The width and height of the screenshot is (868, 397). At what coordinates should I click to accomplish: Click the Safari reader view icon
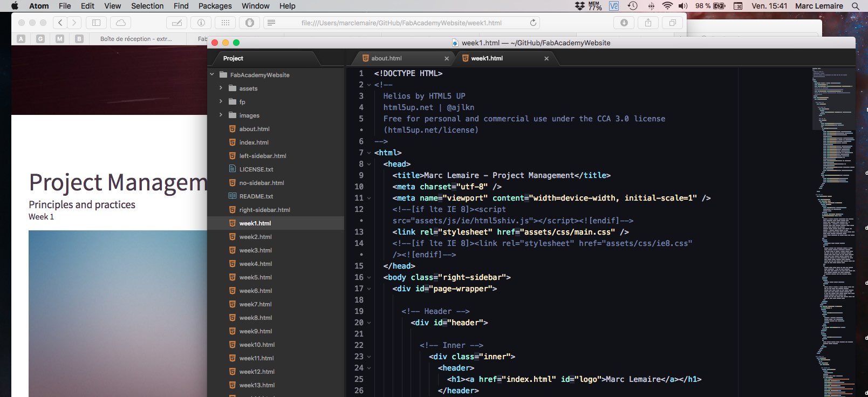271,23
